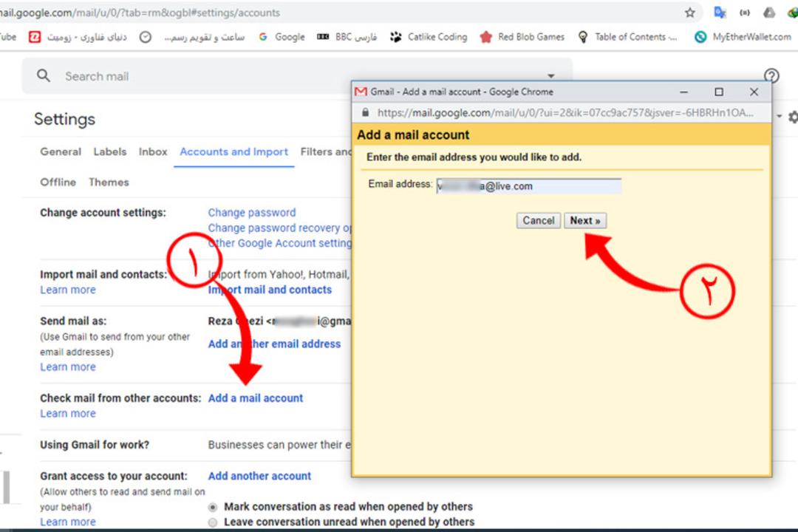Open Gmail help question mark icon

771,76
